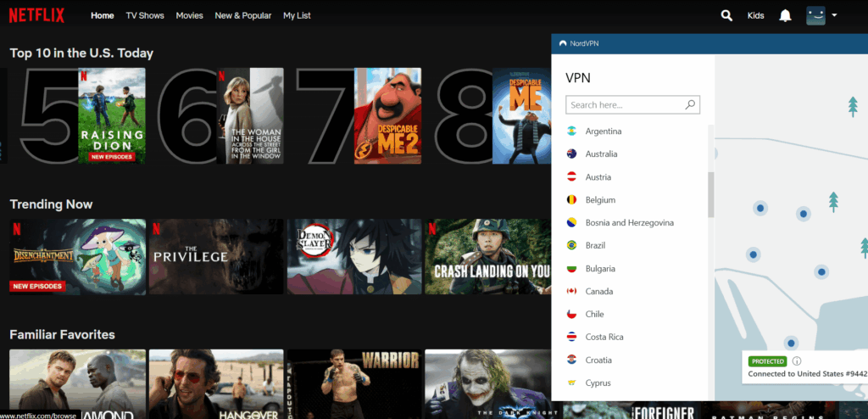Image resolution: width=868 pixels, height=419 pixels.
Task: Open the Raising Dion thumbnail
Action: (x=112, y=115)
